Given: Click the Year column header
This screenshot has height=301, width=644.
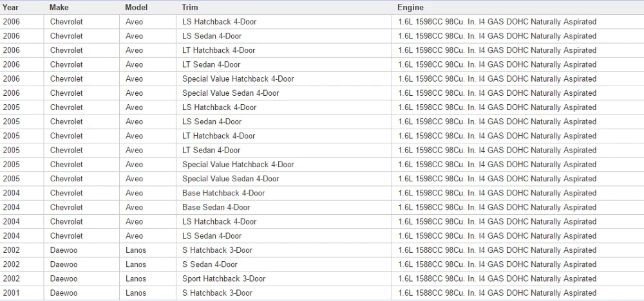Looking at the screenshot, I should tap(11, 8).
